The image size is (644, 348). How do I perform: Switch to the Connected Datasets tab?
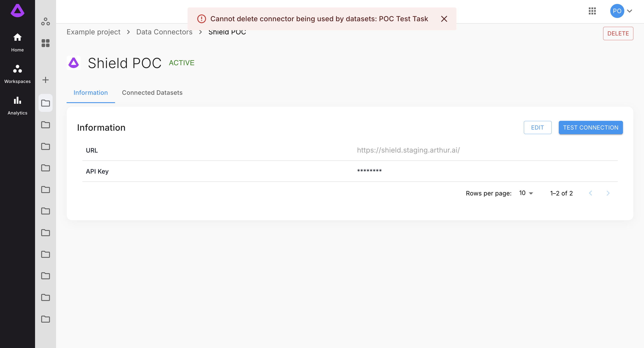[152, 93]
